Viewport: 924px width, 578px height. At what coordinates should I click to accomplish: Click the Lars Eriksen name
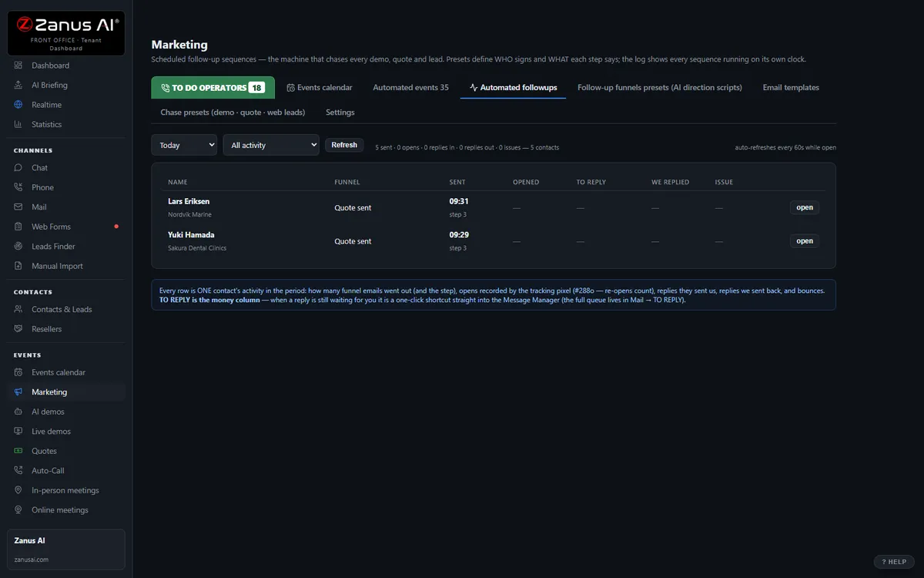189,201
